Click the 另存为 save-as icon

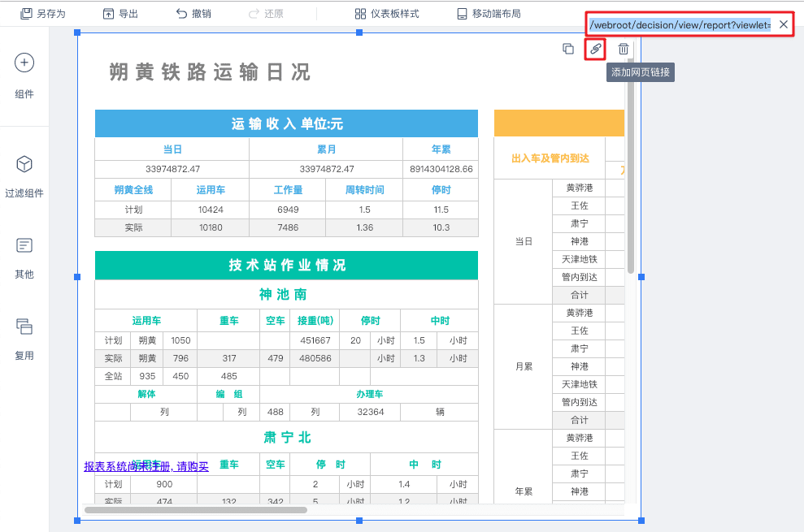click(27, 14)
